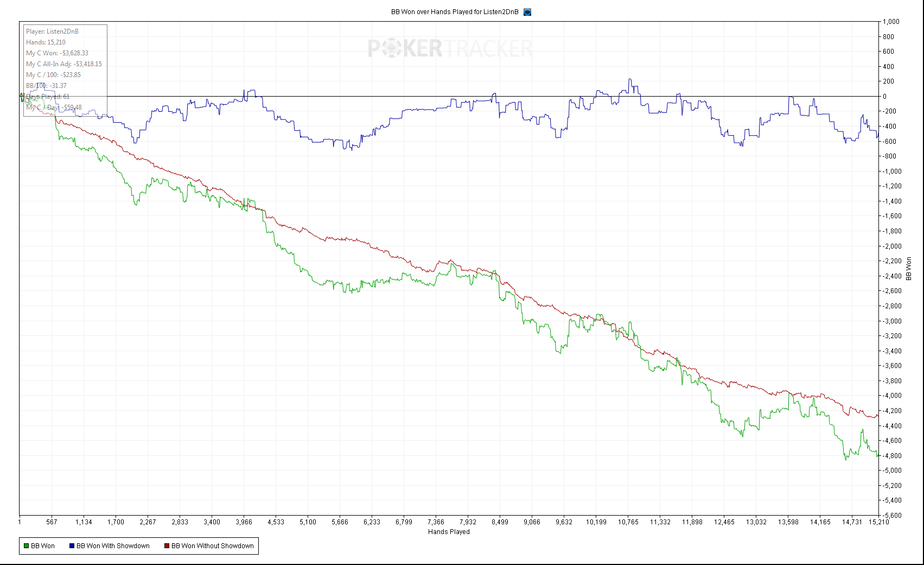Click the 'My C All-In Adj' stat line
The width and height of the screenshot is (924, 565).
(63, 64)
